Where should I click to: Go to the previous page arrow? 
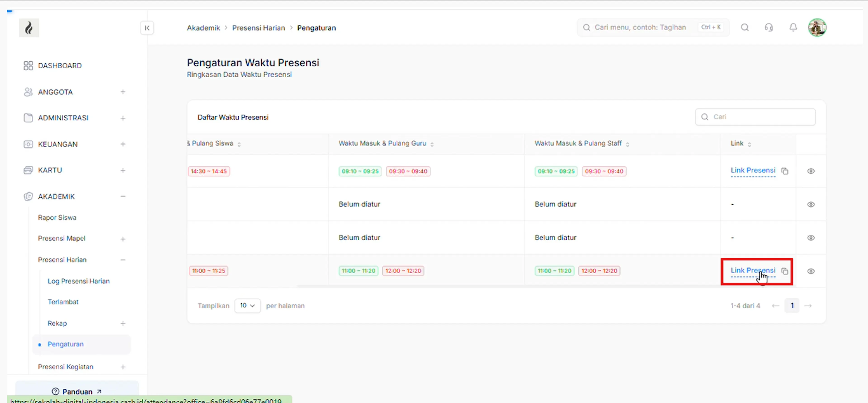click(775, 306)
